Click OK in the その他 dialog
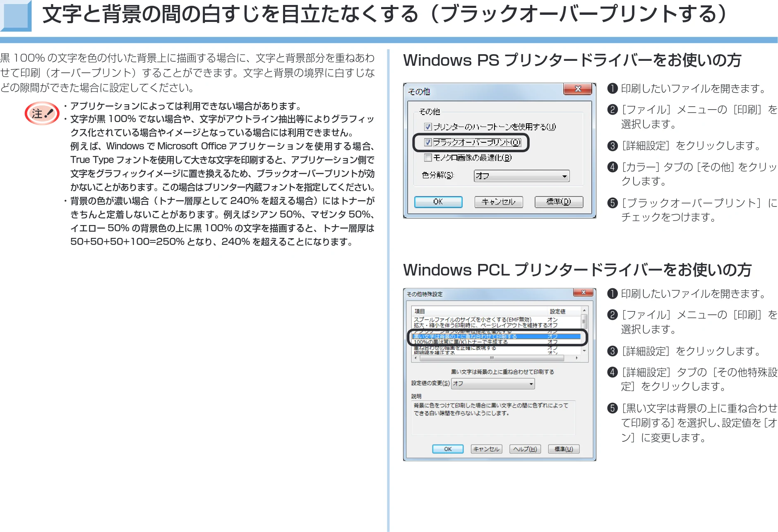The height and width of the screenshot is (532, 778). pos(438,201)
